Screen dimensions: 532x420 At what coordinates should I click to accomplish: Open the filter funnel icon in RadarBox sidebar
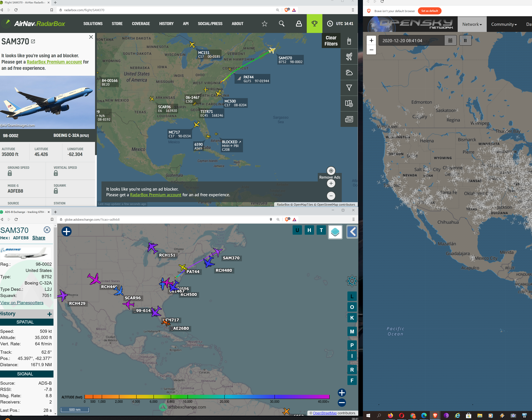[349, 88]
